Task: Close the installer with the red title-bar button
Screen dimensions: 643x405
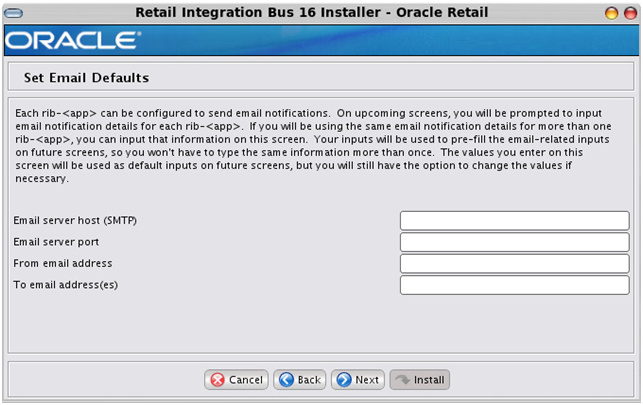Action: point(630,13)
